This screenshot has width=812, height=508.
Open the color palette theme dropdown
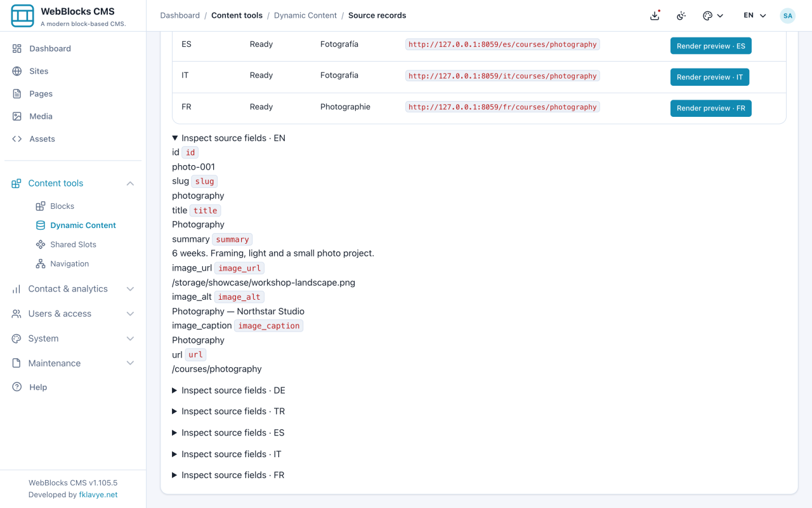tap(713, 16)
